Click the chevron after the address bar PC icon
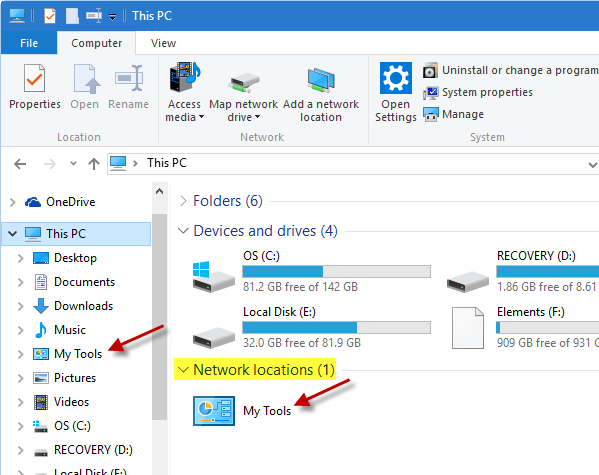Viewport: 599px width, 475px height. [x=135, y=164]
